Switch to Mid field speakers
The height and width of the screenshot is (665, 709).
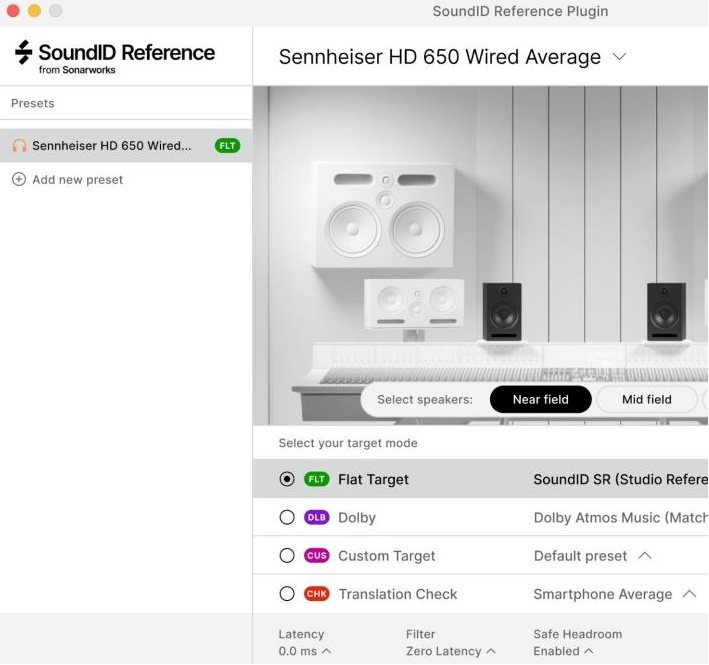pos(646,400)
